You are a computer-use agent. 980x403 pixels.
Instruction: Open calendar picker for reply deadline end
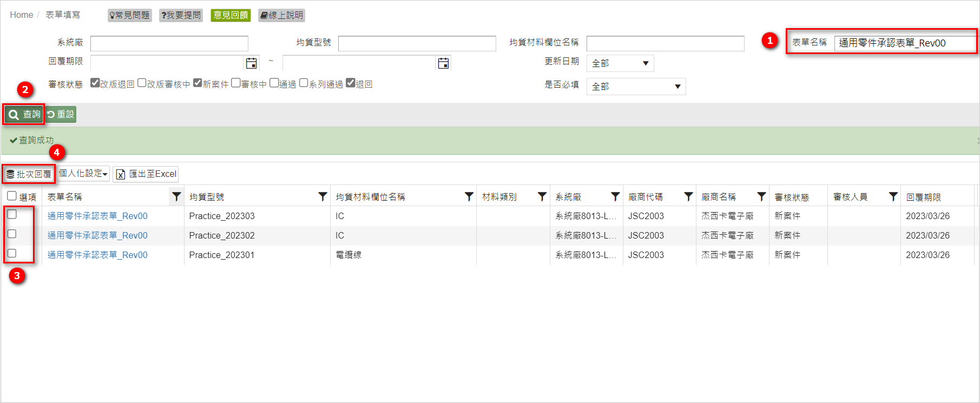point(443,63)
